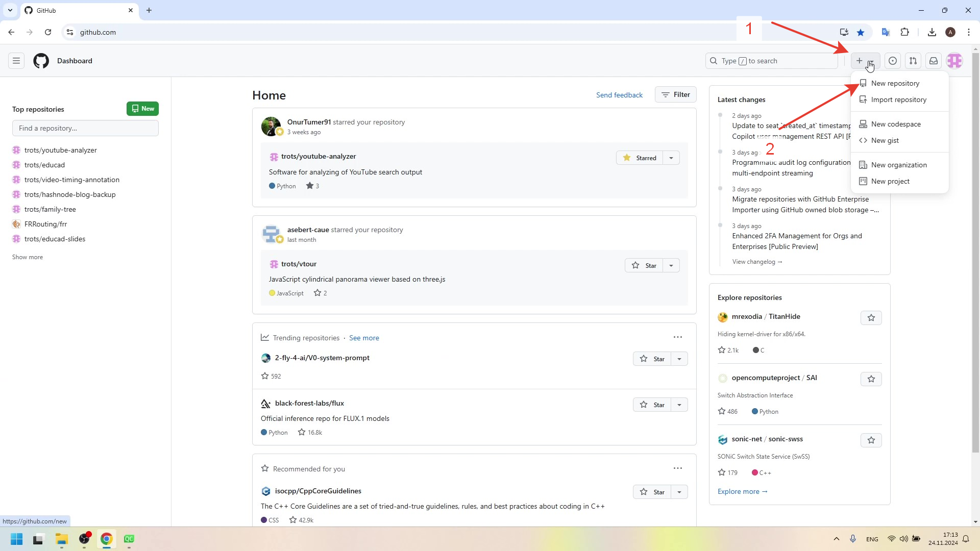Viewport: 980px width, 551px height.
Task: Unstar trots/youtube-analyzer with Starred button
Action: [640, 158]
